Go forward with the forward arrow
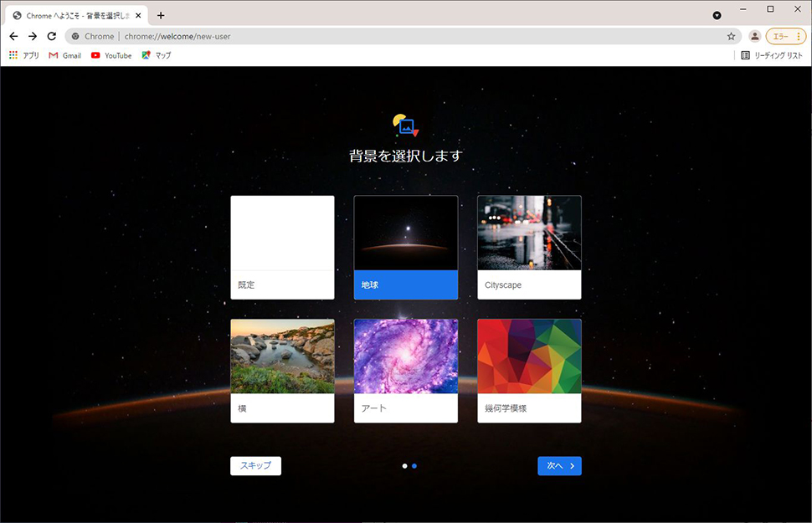Screen dimensions: 812x523 (x=33, y=36)
